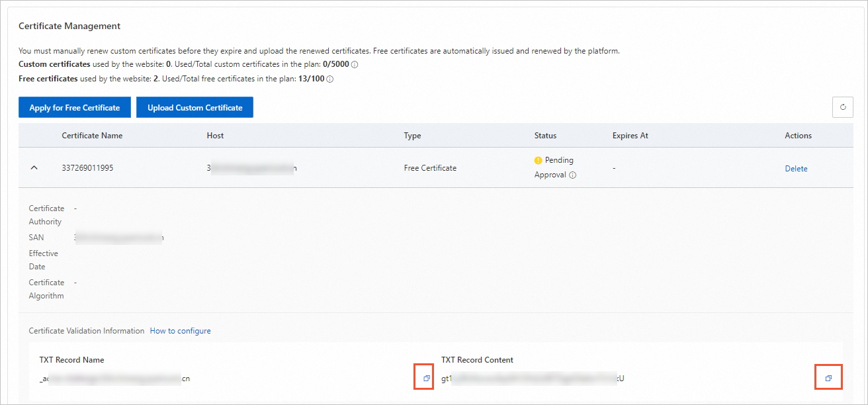Click the Expires At column header
Screen dimensions: 868x405
(x=630, y=135)
